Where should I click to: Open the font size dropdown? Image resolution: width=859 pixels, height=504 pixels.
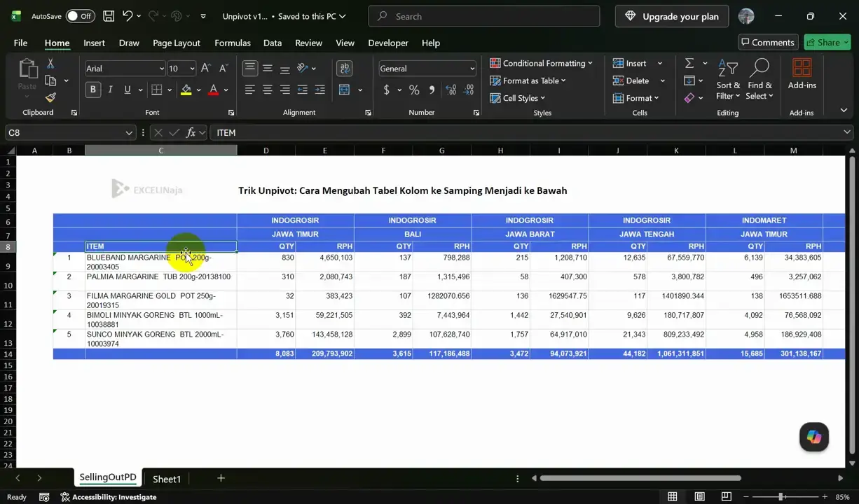(x=192, y=69)
